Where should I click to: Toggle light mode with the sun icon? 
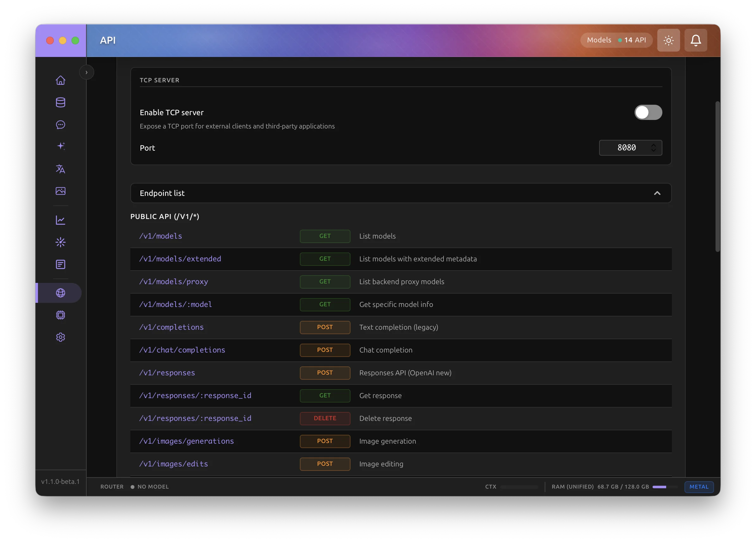coord(668,40)
